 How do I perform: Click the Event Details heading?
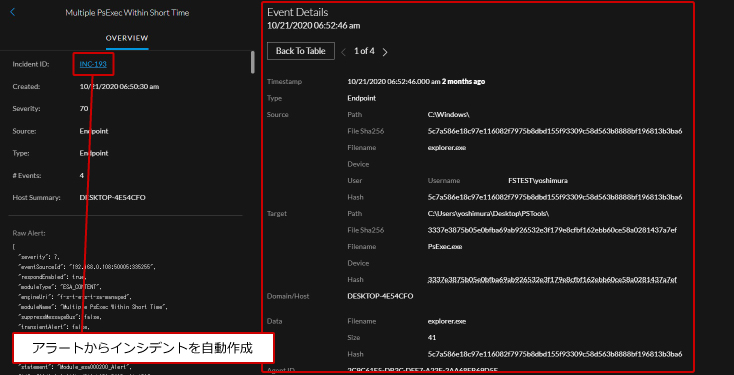[298, 12]
